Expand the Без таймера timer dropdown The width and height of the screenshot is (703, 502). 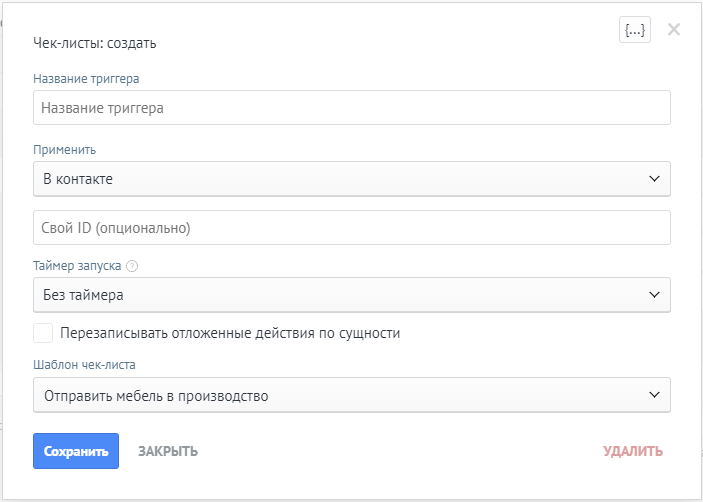(x=340, y=295)
